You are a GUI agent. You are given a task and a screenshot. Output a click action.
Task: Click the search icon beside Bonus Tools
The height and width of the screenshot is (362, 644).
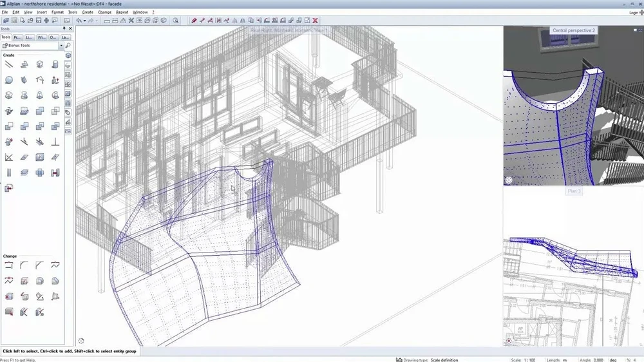click(68, 46)
